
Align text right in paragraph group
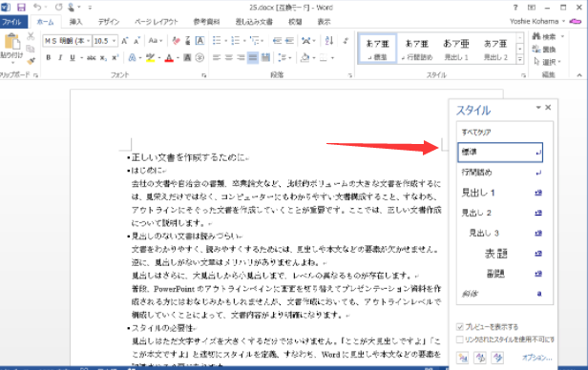(x=241, y=57)
